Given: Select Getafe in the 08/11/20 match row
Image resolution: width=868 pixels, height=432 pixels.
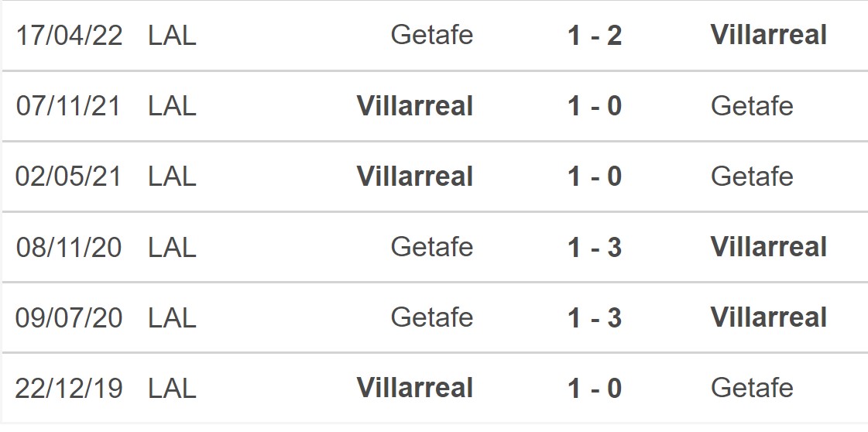Looking at the screenshot, I should [x=432, y=248].
